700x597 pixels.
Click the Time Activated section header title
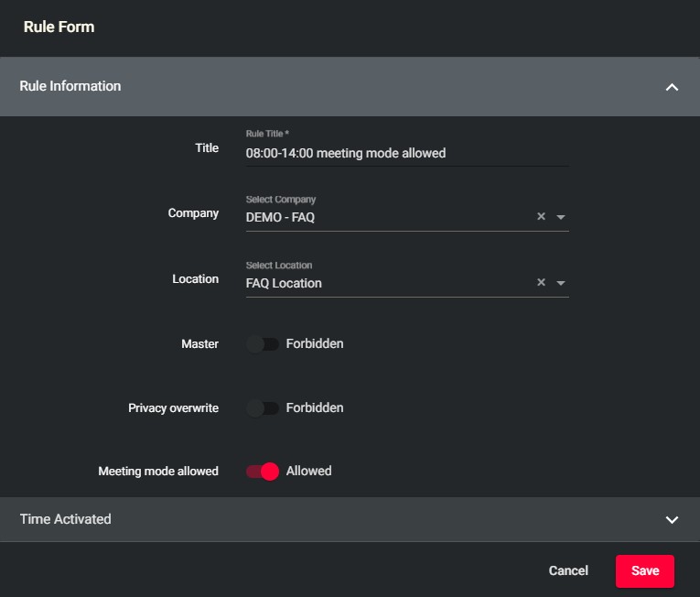tap(66, 519)
